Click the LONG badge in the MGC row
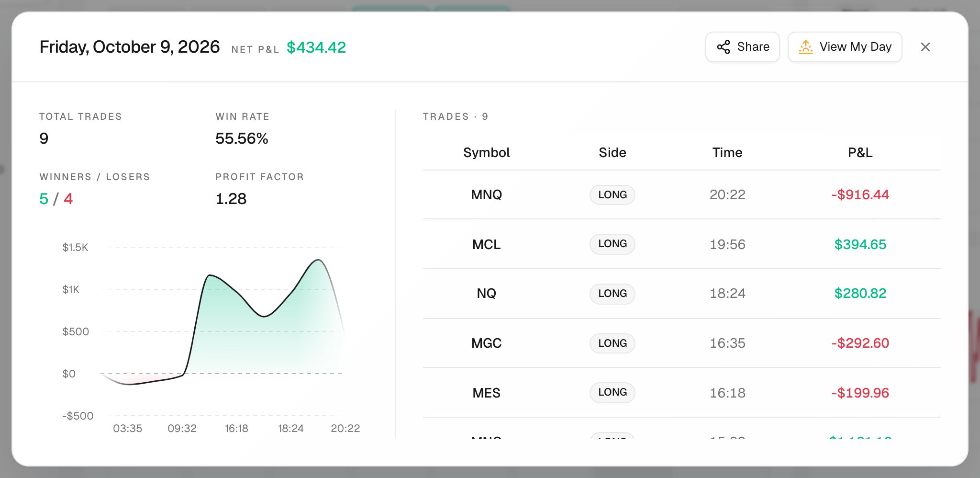The height and width of the screenshot is (478, 980). pyautogui.click(x=612, y=343)
